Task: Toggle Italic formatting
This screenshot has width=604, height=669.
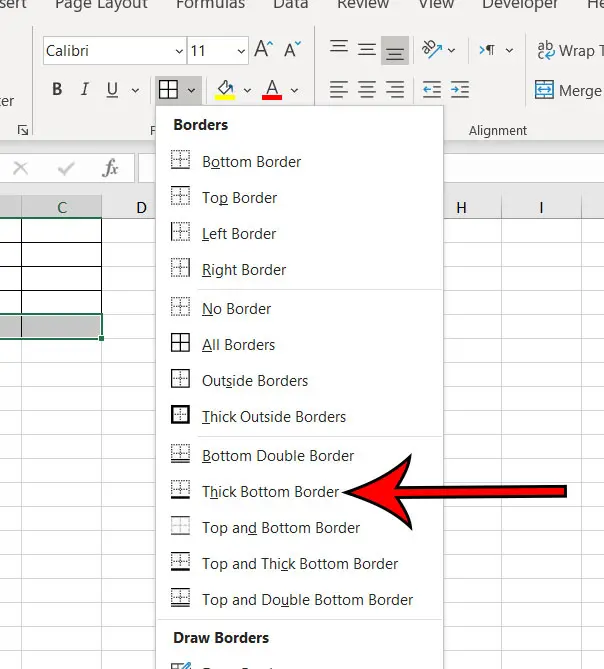Action: coord(84,90)
